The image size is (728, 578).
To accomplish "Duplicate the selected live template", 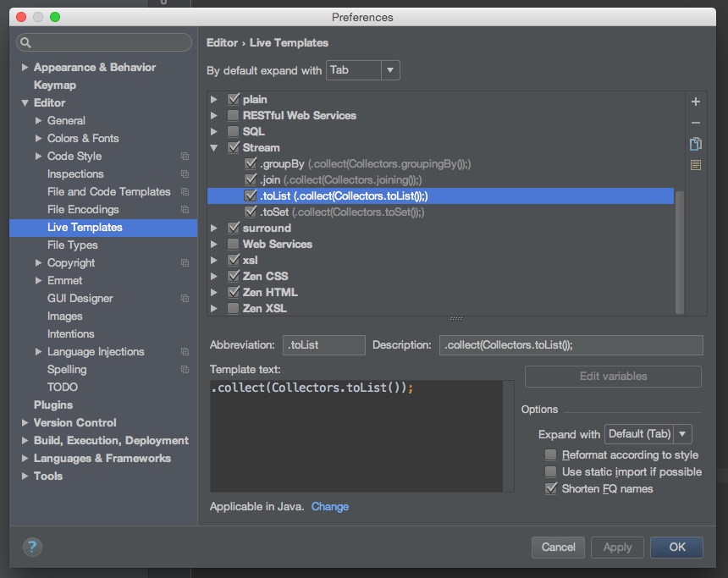I will click(695, 144).
